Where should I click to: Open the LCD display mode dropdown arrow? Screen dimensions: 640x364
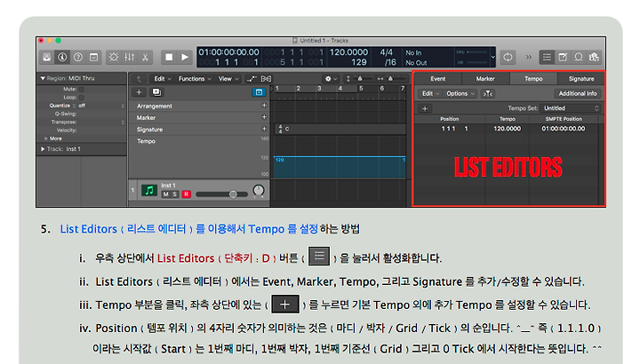pos(493,57)
